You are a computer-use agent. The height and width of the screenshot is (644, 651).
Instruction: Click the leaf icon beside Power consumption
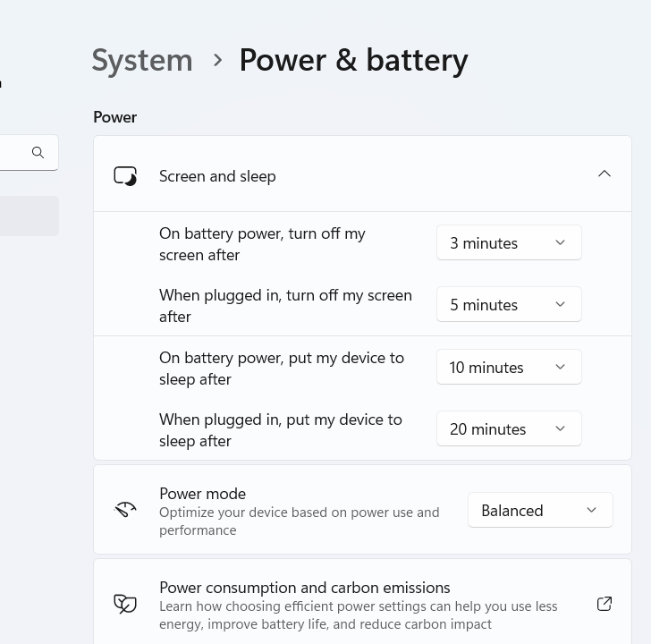pos(125,604)
